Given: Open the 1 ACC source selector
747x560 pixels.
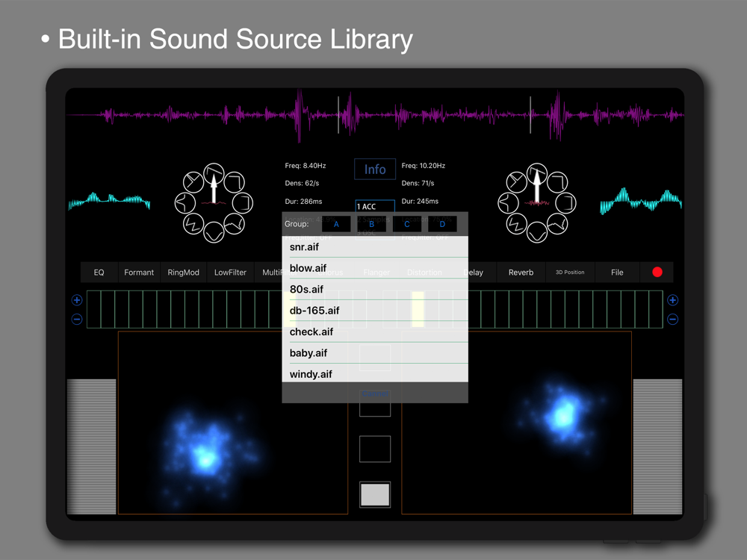Looking at the screenshot, I should click(x=375, y=206).
